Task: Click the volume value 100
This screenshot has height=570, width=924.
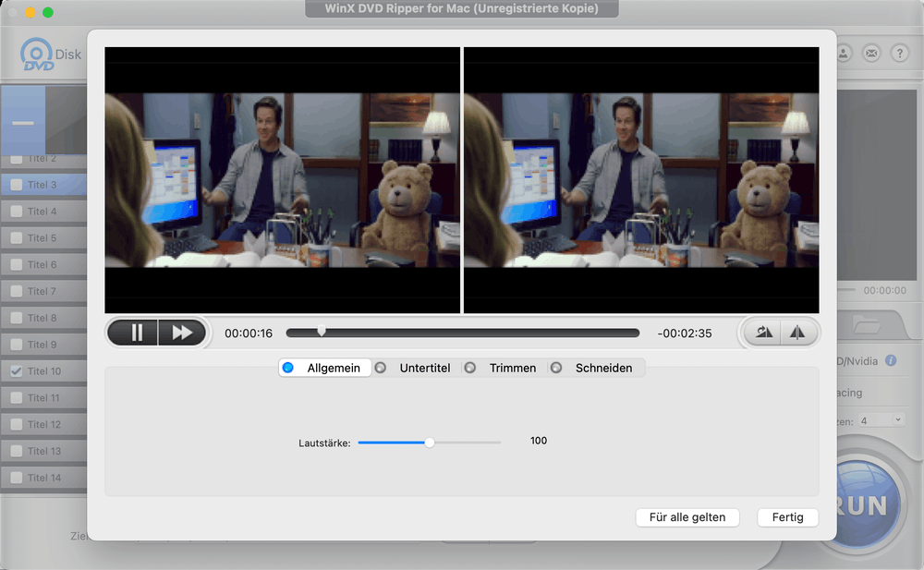Action: coord(538,441)
